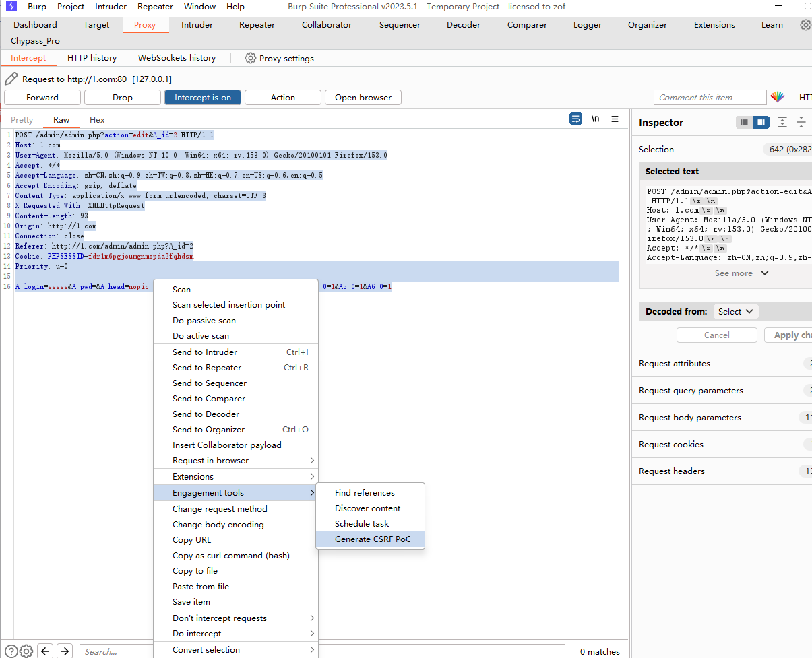Click the help question mark icon
Image resolution: width=812 pixels, height=658 pixels.
pos(11,651)
